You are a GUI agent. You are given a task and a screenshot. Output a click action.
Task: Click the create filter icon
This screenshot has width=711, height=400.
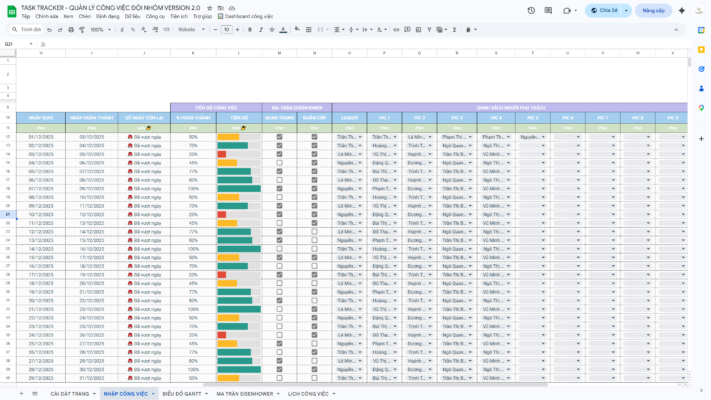point(429,29)
